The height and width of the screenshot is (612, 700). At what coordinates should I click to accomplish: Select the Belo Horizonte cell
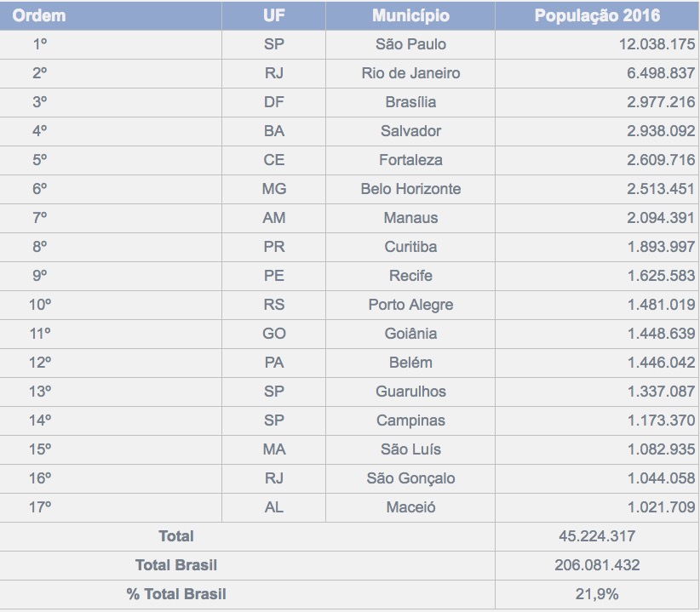(x=410, y=189)
